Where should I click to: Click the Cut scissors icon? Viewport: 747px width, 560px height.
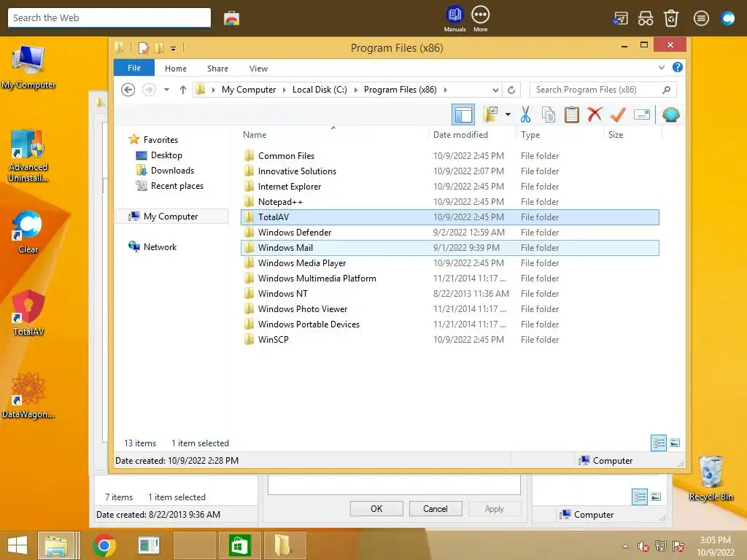[525, 114]
